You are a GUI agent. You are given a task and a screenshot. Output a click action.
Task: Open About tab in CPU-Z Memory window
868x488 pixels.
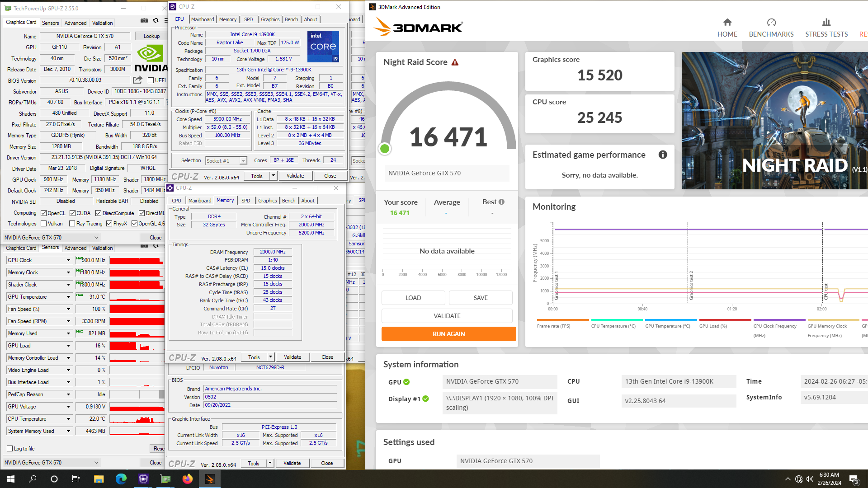tap(308, 201)
